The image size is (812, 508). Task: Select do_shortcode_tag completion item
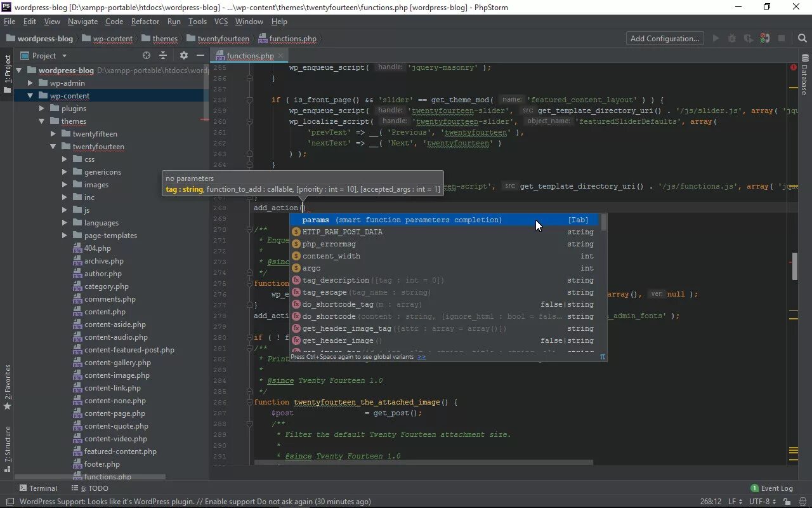[x=445, y=304]
